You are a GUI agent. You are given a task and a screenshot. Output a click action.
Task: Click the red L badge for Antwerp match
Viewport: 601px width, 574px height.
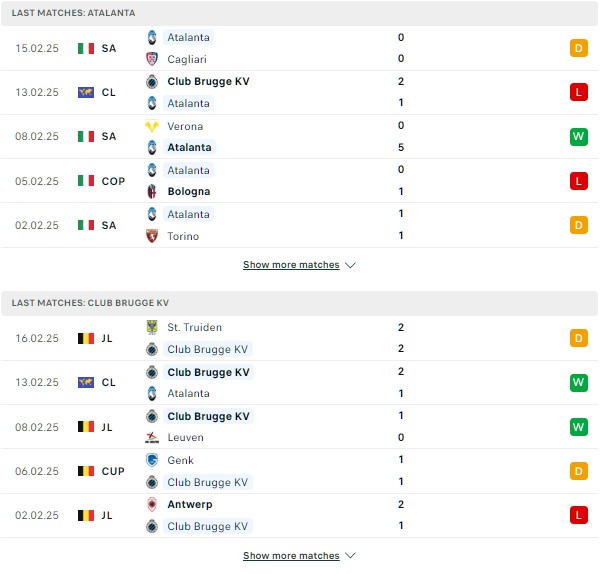578,515
